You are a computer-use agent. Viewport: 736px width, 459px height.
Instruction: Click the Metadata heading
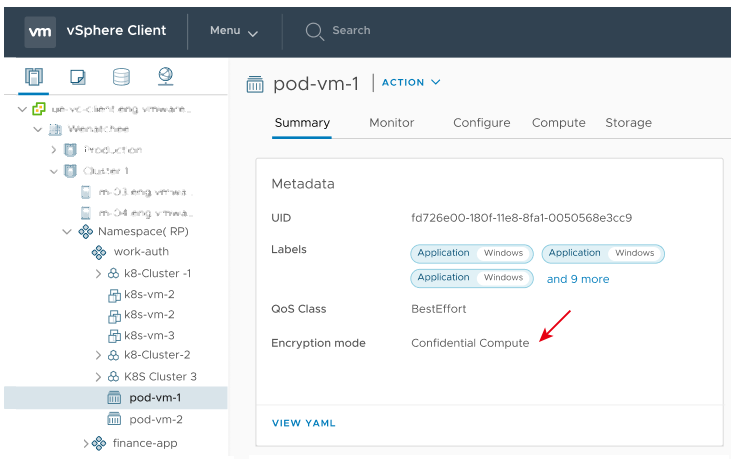pyautogui.click(x=303, y=184)
